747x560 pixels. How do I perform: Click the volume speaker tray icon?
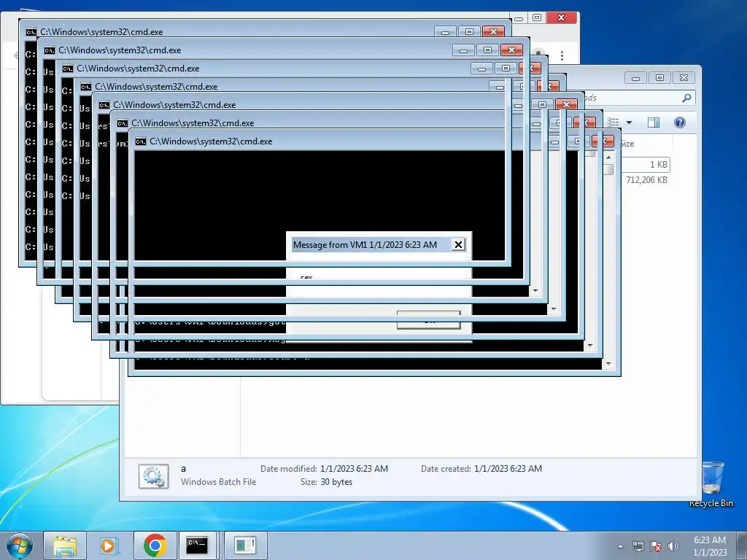[x=673, y=546]
